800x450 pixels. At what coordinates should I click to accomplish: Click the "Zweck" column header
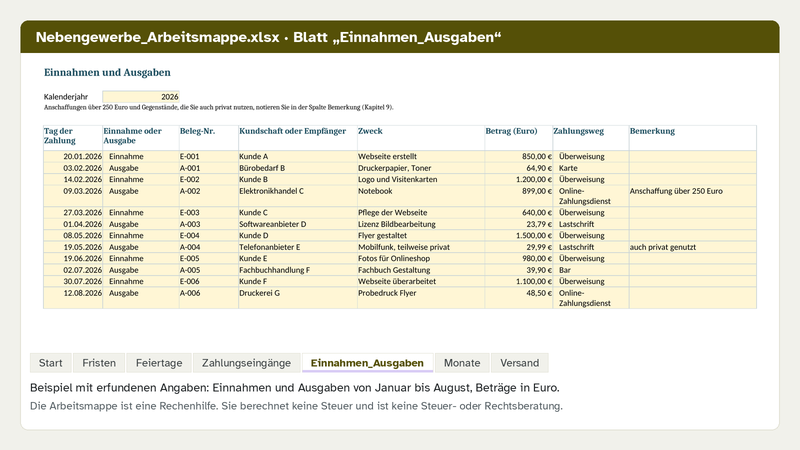click(421, 138)
